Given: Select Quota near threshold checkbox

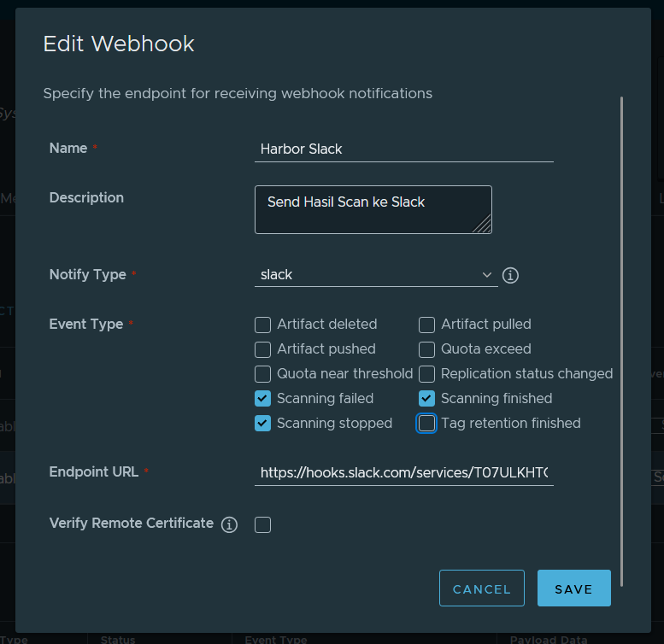Looking at the screenshot, I should [x=263, y=374].
